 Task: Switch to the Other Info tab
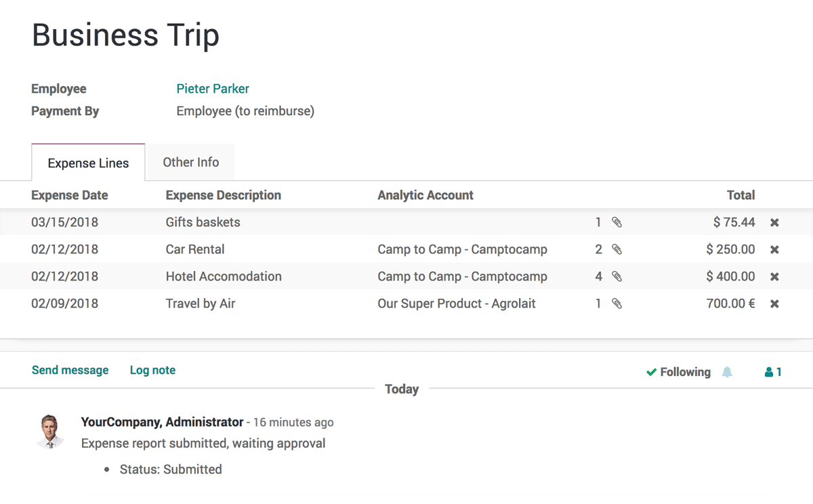coord(191,162)
